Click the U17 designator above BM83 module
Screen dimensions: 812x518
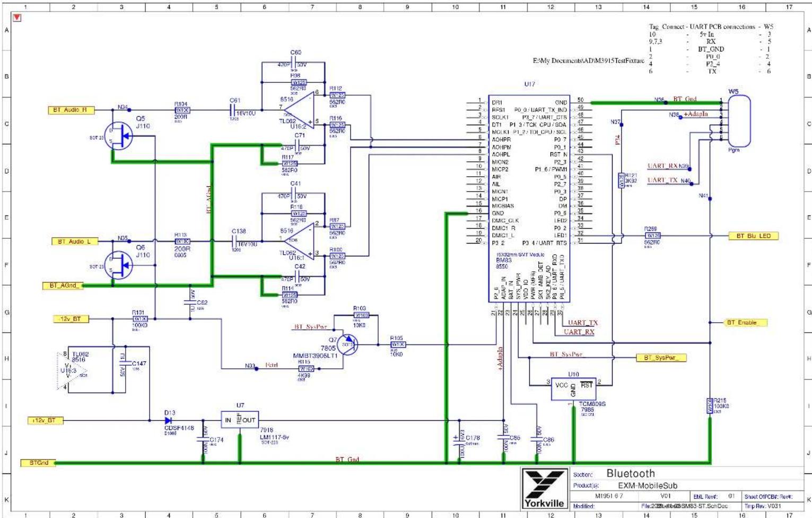[529, 84]
